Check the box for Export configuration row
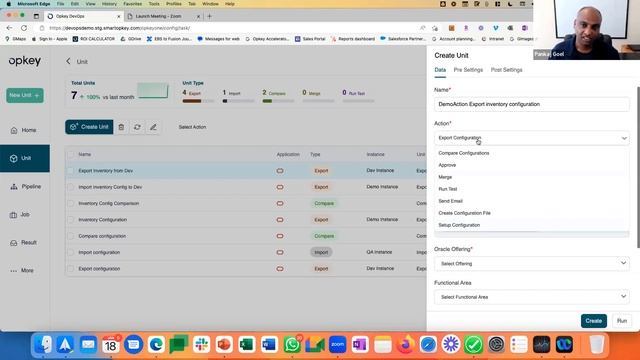The height and width of the screenshot is (360, 640). pos(71,269)
